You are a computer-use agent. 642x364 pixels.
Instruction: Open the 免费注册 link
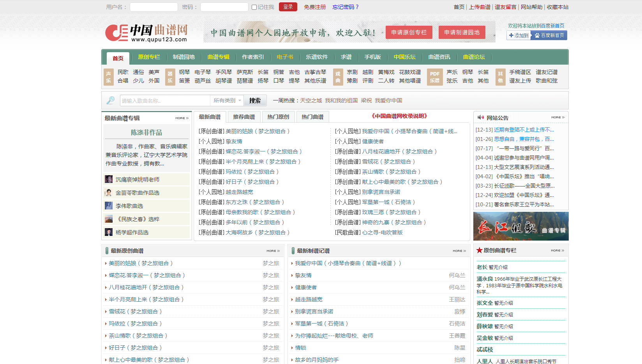[x=315, y=7]
